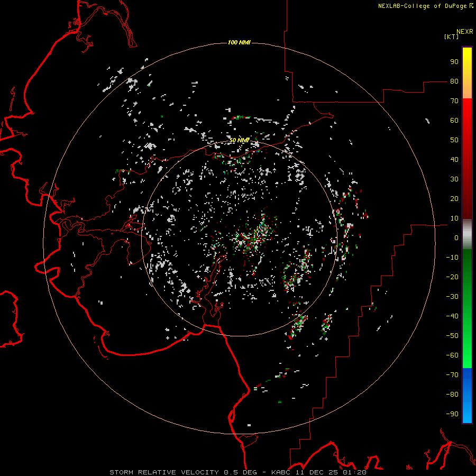The image size is (476, 476).
Task: Click the 50 NMI range ring label
Action: [239, 140]
